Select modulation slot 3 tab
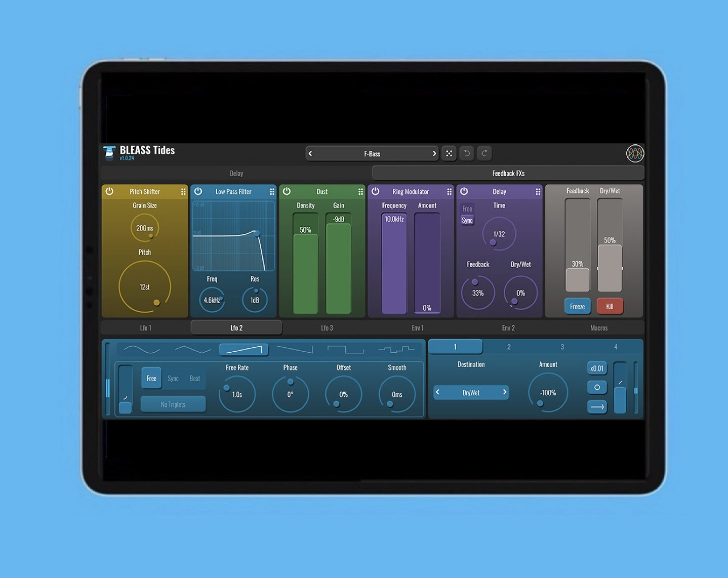This screenshot has height=578, width=728. pyautogui.click(x=562, y=347)
